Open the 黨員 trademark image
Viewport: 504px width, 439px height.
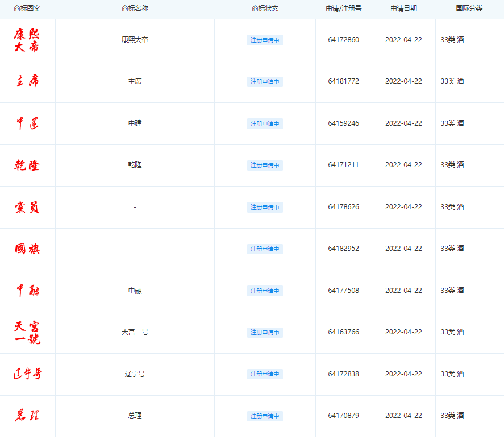(27, 207)
